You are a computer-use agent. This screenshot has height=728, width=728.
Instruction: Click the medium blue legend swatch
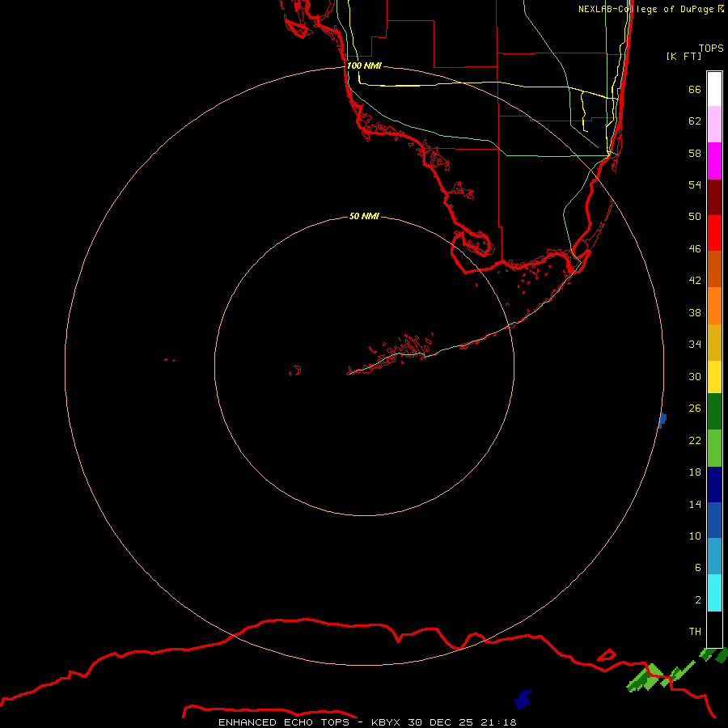pos(714,520)
